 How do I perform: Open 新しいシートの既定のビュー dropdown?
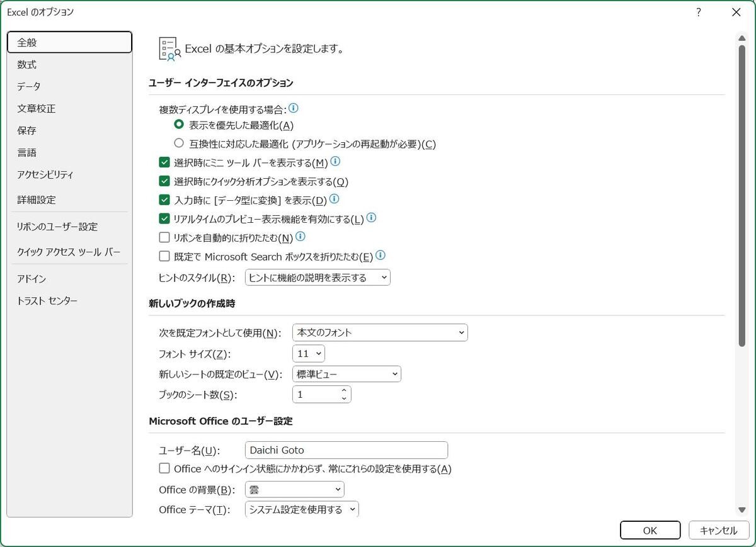346,374
